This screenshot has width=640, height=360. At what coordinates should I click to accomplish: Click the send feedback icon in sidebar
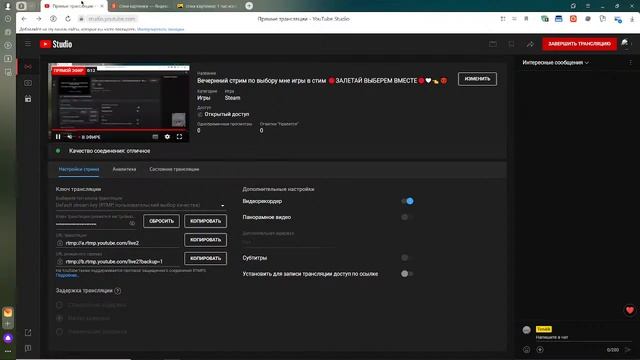tap(28, 348)
